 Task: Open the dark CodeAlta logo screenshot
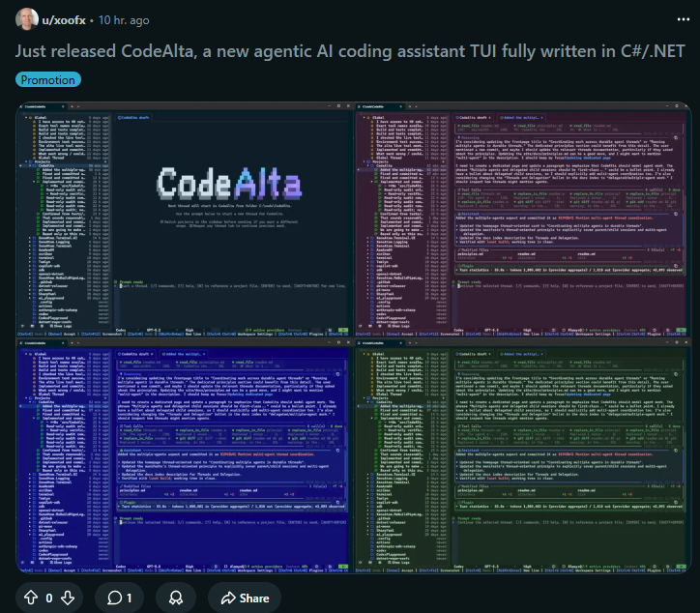(x=185, y=219)
